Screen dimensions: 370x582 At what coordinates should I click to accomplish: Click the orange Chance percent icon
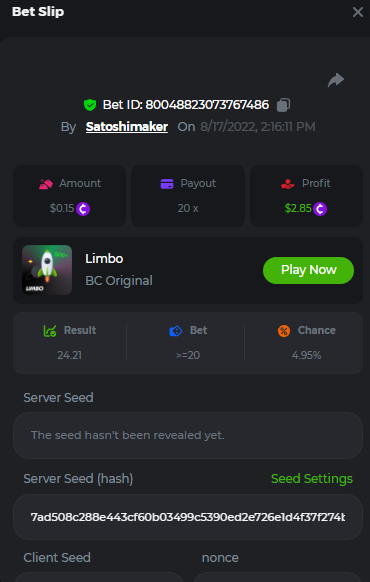click(x=284, y=331)
